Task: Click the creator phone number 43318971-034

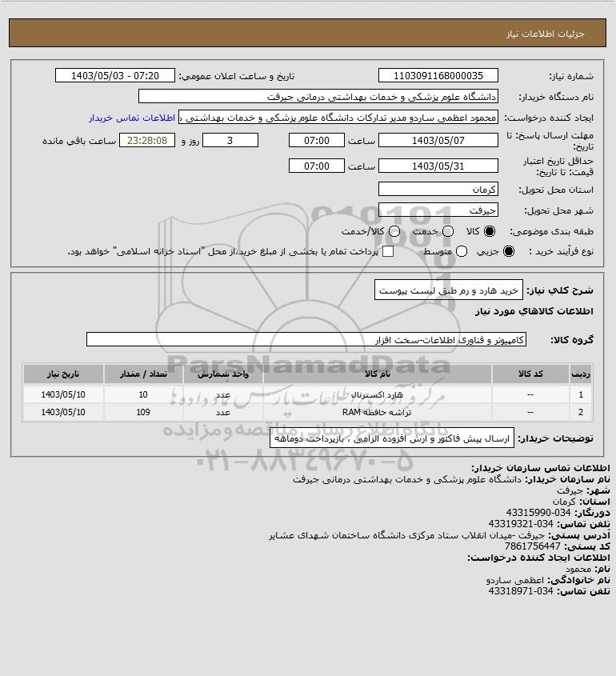Action: point(521,591)
